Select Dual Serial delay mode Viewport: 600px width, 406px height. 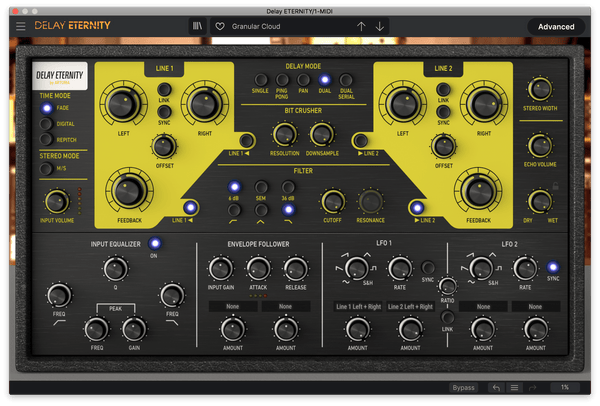[346, 80]
